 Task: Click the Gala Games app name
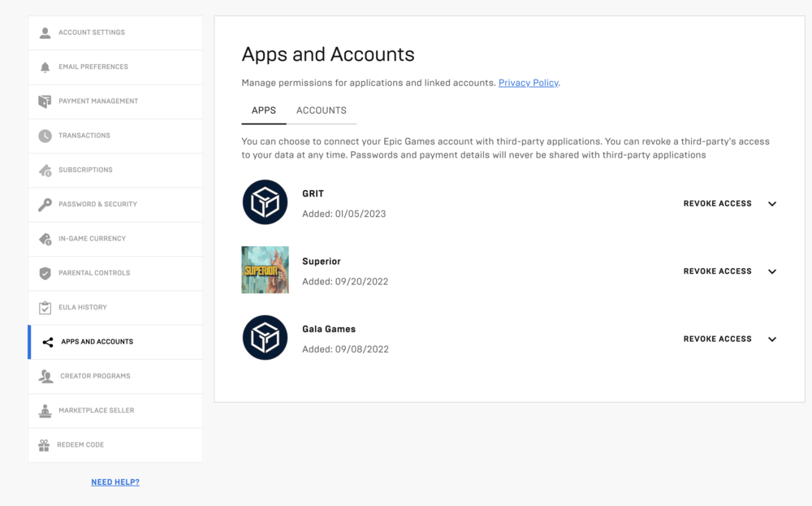329,330
